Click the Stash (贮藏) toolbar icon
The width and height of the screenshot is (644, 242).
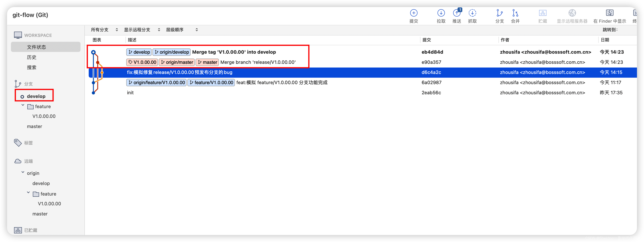coord(542,13)
